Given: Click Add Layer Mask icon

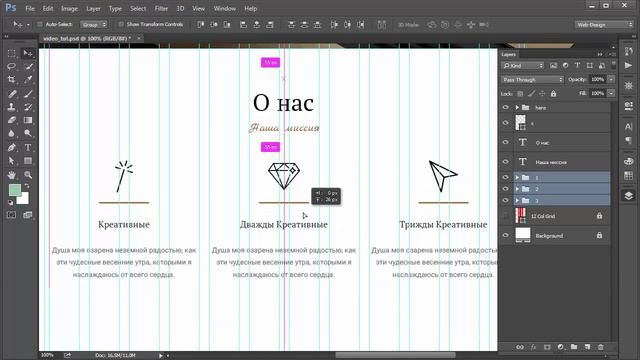Looking at the screenshot, I should click(547, 347).
